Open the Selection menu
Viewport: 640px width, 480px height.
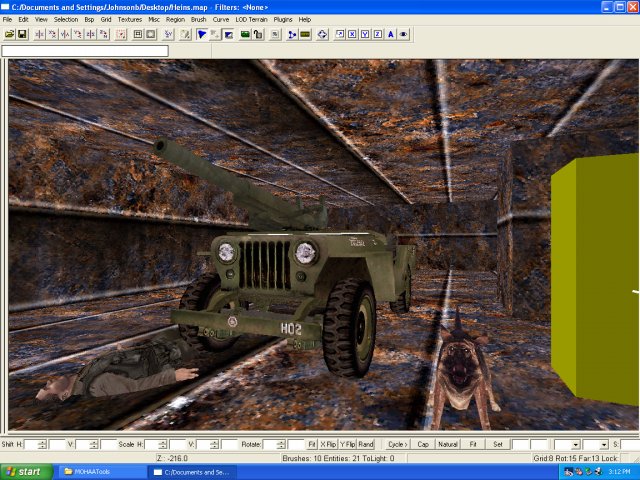click(x=66, y=19)
